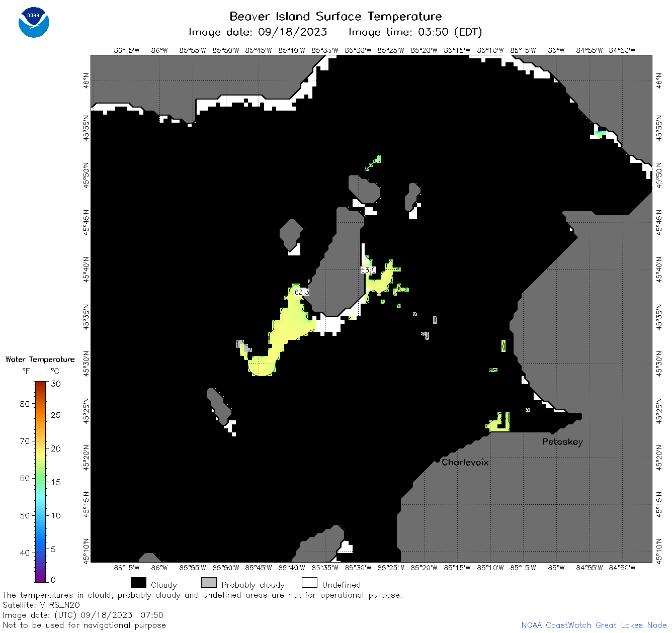Click the 45°55'N label on the right axis

pyautogui.click(x=659, y=128)
